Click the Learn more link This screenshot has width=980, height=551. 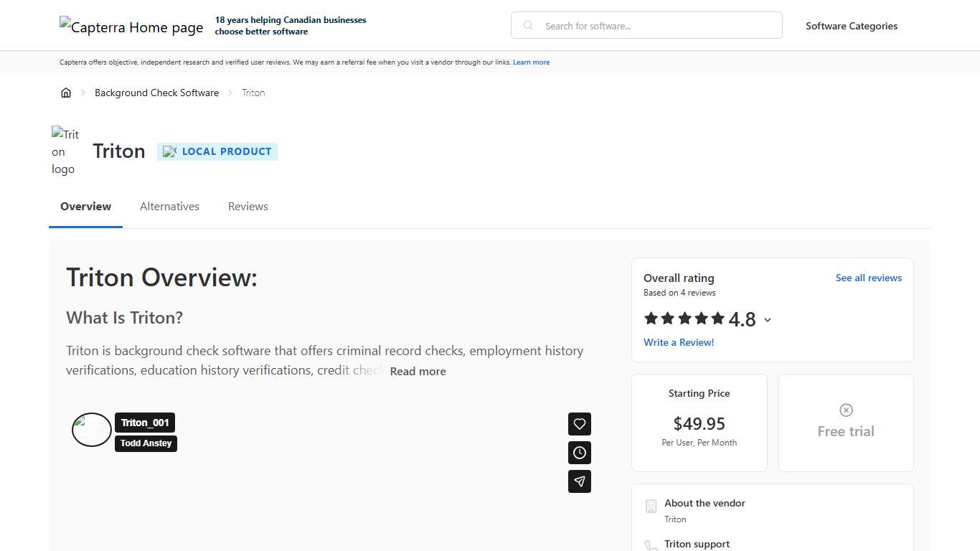[x=531, y=62]
